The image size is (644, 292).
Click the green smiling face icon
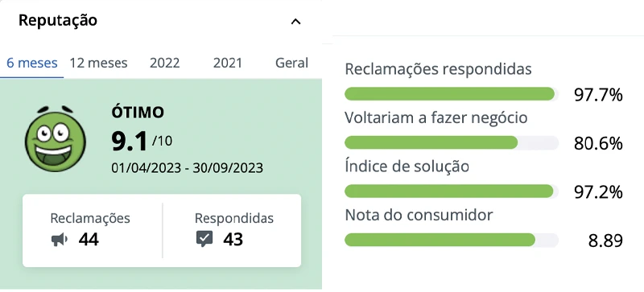tap(56, 138)
